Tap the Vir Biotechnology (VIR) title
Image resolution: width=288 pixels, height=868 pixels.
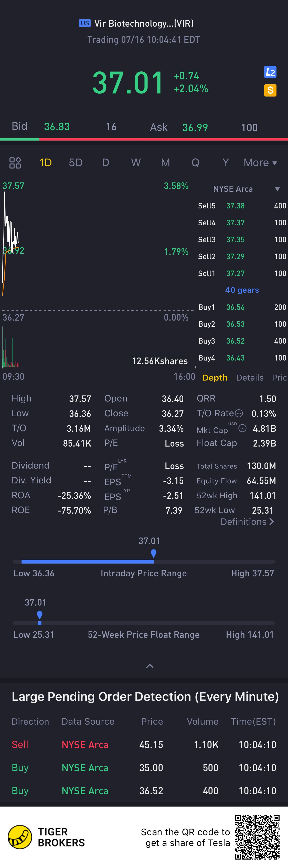click(144, 23)
